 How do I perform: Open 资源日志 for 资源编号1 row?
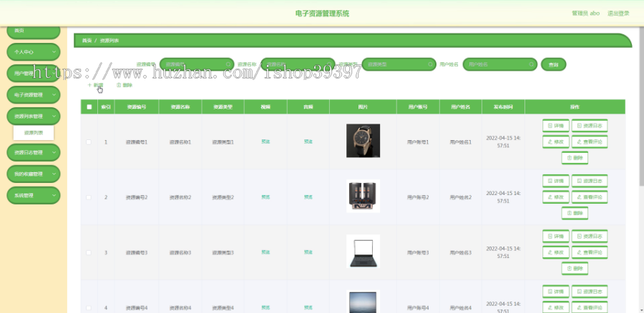590,126
